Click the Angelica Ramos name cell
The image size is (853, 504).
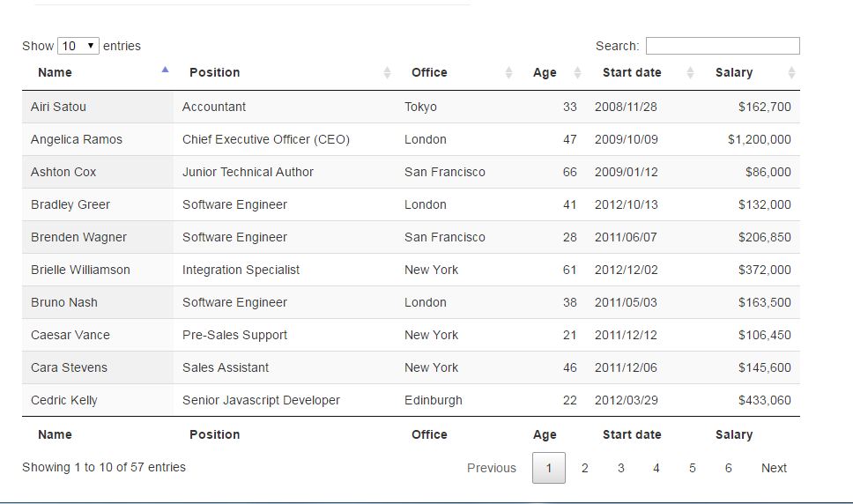coord(77,139)
